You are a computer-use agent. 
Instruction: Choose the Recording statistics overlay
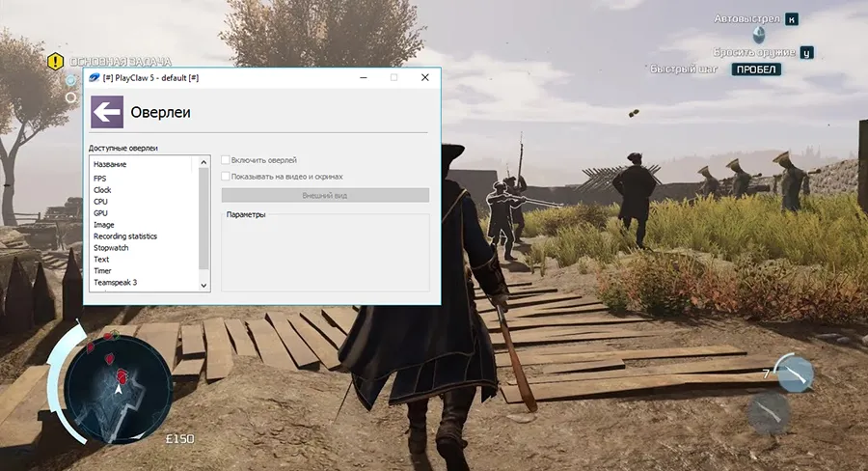click(125, 236)
